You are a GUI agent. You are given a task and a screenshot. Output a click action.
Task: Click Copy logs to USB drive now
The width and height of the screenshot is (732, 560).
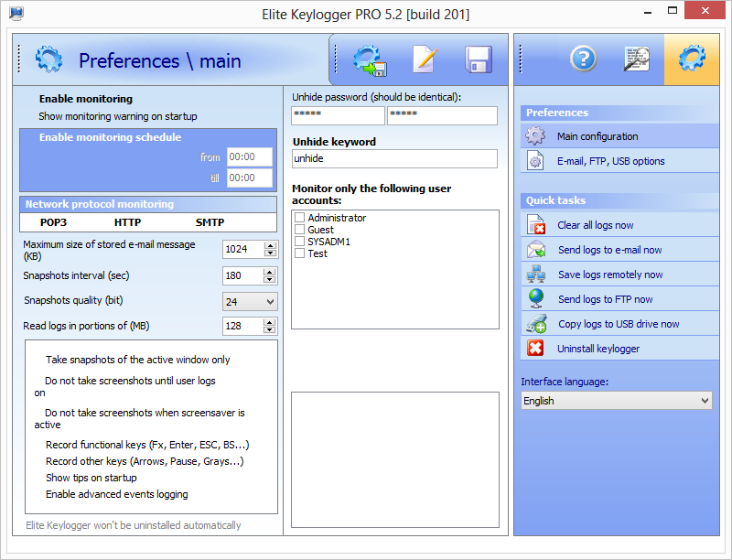(x=619, y=324)
